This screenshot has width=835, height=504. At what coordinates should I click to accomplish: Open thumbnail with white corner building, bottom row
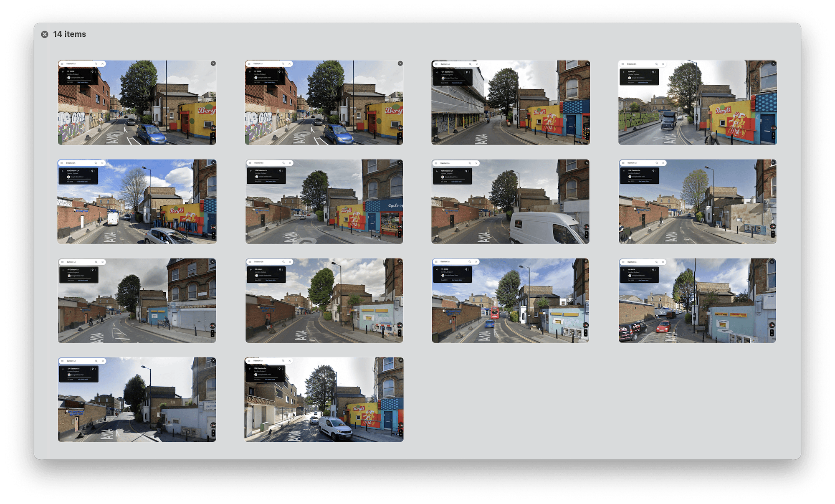(137, 400)
